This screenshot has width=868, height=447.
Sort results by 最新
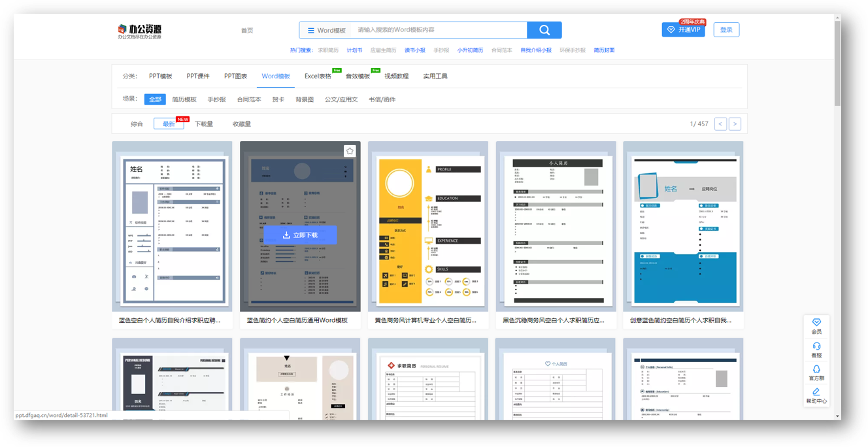click(x=169, y=124)
